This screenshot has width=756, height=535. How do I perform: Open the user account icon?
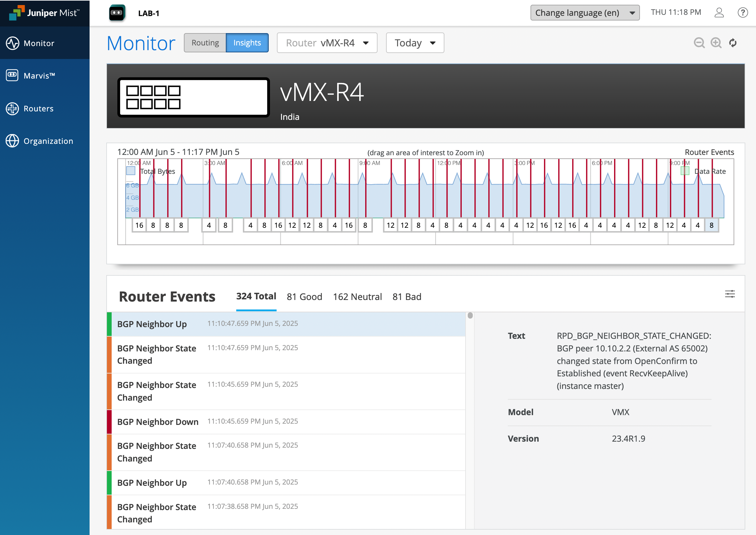pyautogui.click(x=719, y=13)
